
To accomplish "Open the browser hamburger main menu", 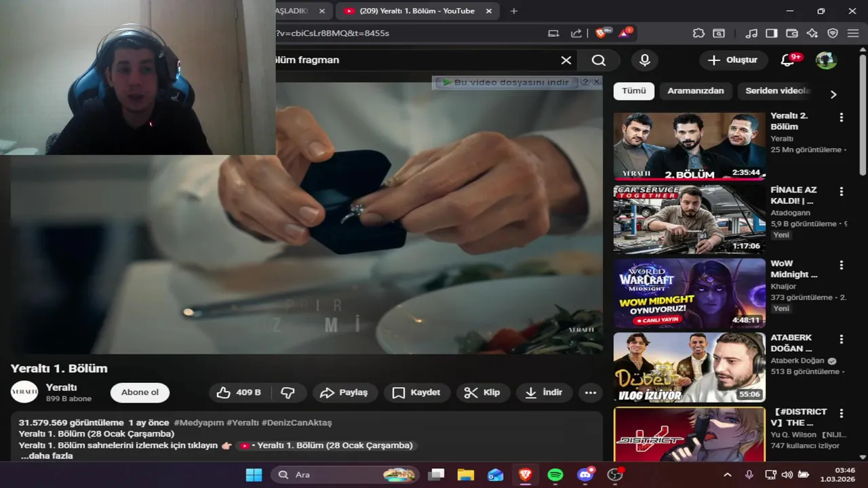I will 854,33.
